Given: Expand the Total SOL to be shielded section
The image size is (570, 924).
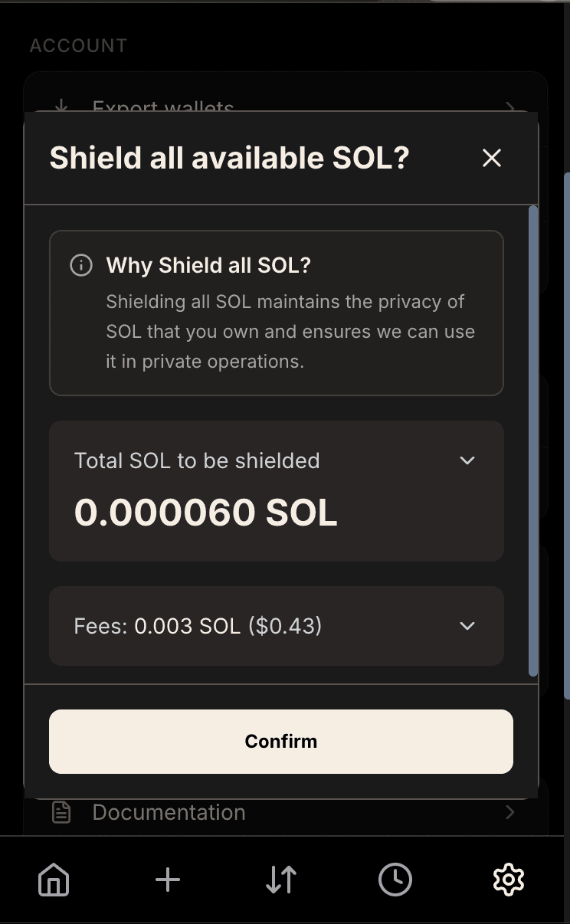Looking at the screenshot, I should click(467, 460).
